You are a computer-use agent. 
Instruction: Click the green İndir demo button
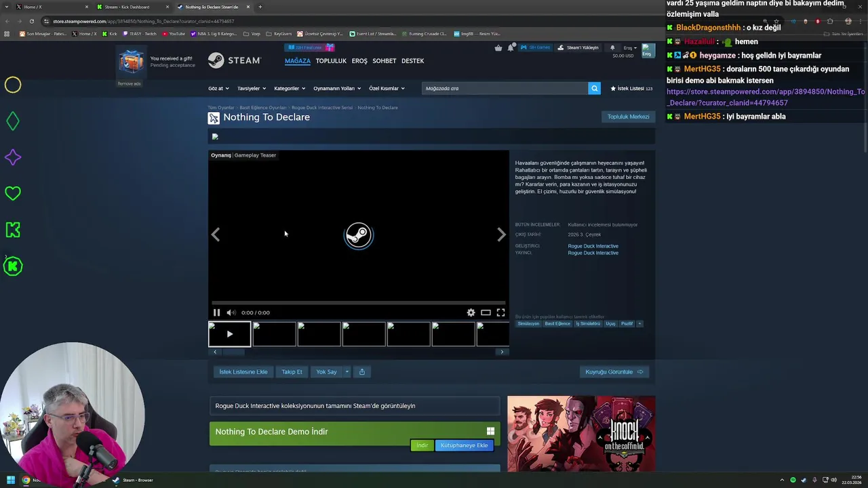[422, 445]
